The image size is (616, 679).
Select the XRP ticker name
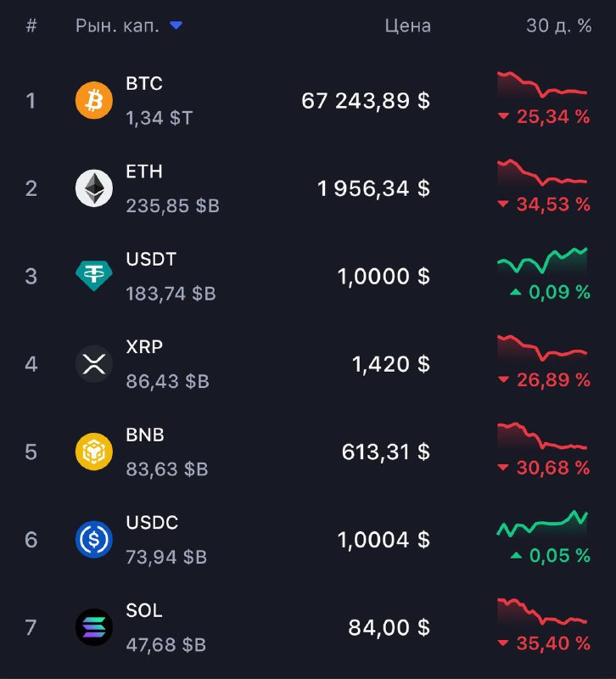point(144,347)
